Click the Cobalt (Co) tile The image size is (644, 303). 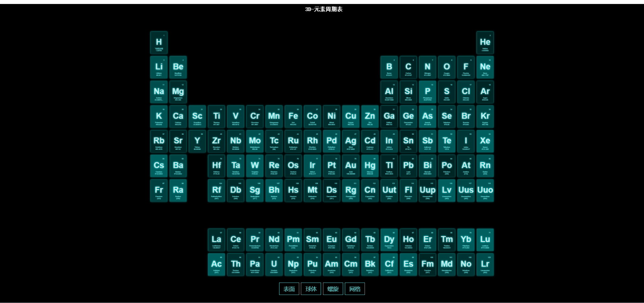pyautogui.click(x=312, y=117)
